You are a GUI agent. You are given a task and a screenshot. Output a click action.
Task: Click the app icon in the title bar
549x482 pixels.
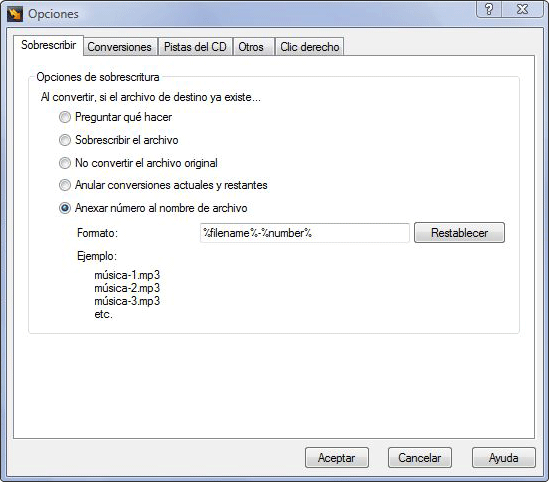pos(15,14)
